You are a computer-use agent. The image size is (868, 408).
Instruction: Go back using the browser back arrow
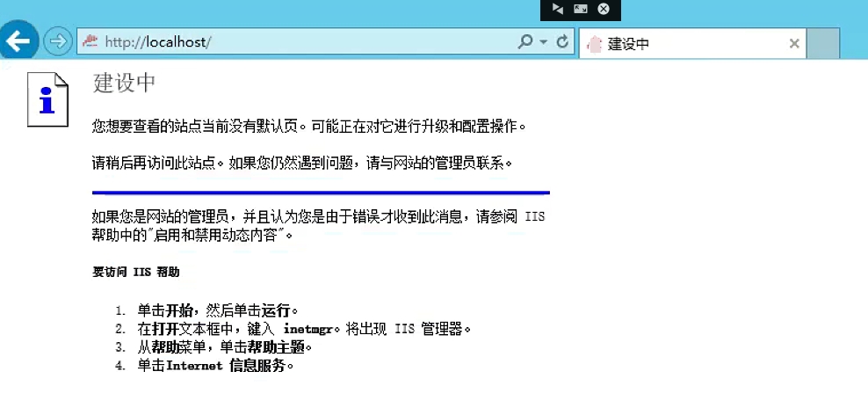(18, 41)
